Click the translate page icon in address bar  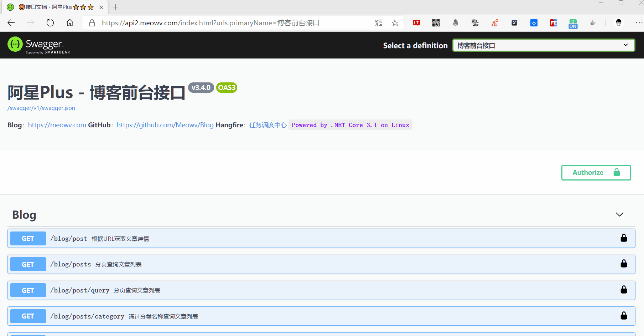[379, 23]
